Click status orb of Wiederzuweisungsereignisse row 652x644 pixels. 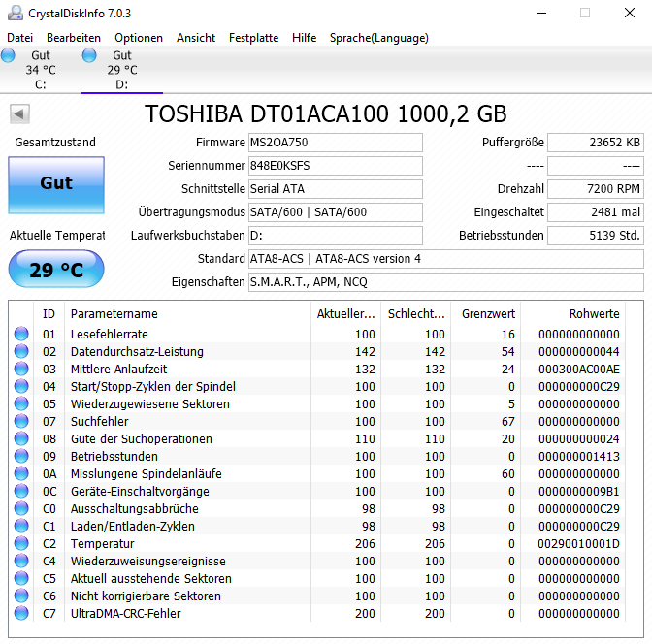21,561
